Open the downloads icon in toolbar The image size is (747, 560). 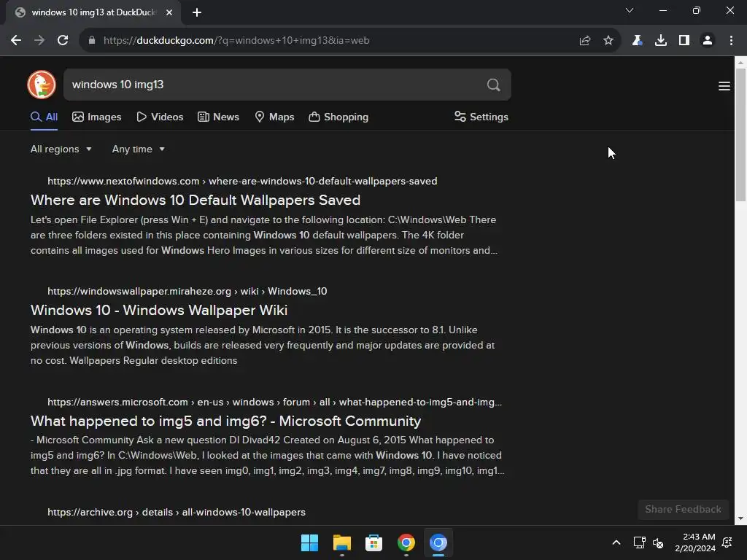(661, 41)
